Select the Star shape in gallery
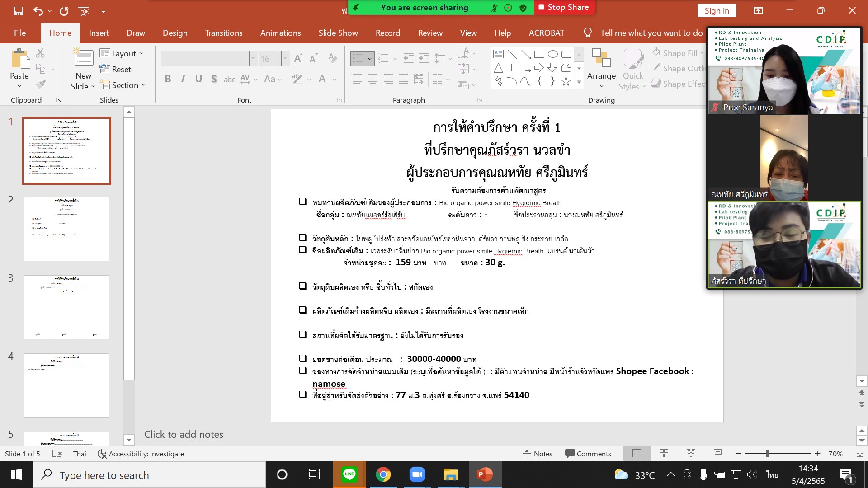 (x=566, y=81)
